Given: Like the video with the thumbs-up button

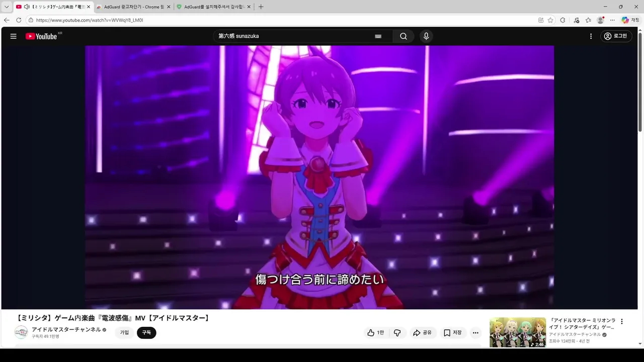Looking at the screenshot, I should point(375,333).
